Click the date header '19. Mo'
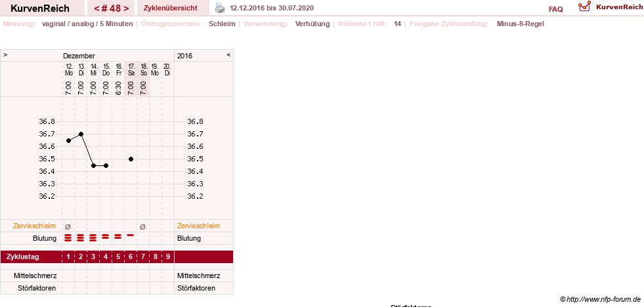644x307 pixels. [155, 70]
